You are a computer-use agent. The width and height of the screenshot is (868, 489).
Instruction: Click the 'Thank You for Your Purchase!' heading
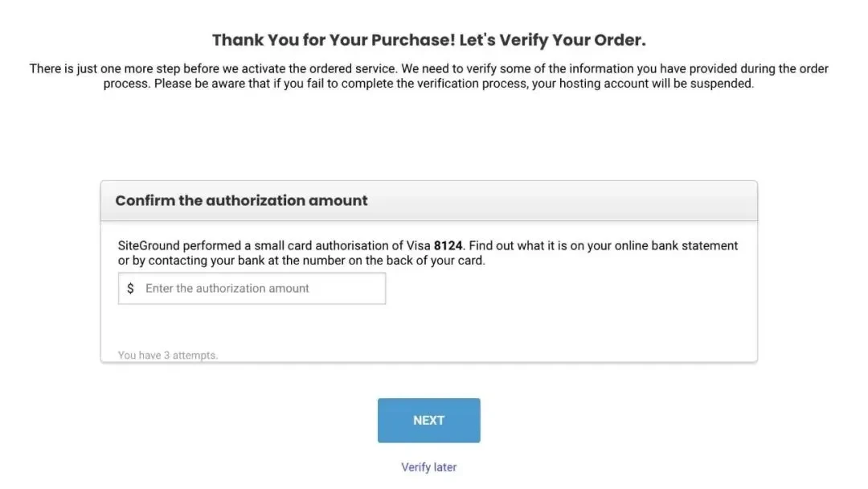tap(334, 40)
